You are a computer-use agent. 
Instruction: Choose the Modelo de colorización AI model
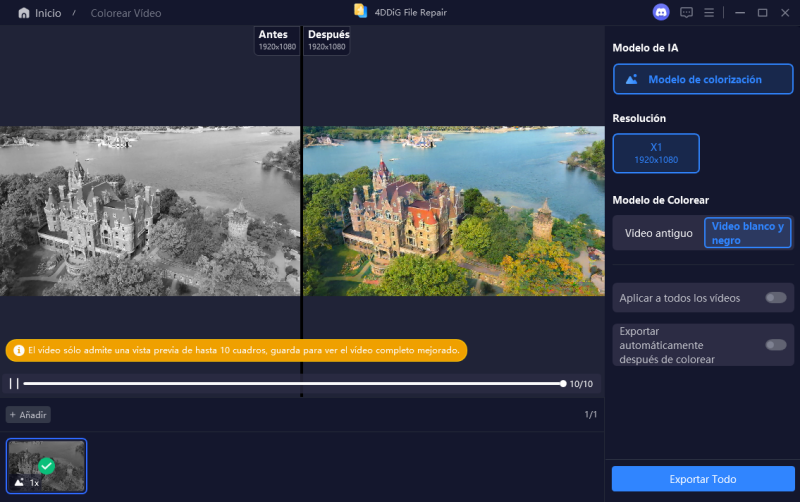[703, 79]
